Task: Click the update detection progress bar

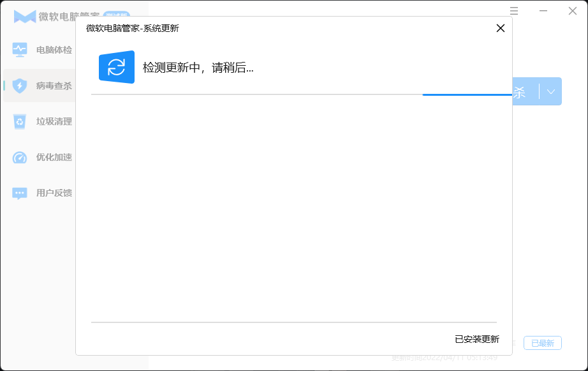Action: 302,95
